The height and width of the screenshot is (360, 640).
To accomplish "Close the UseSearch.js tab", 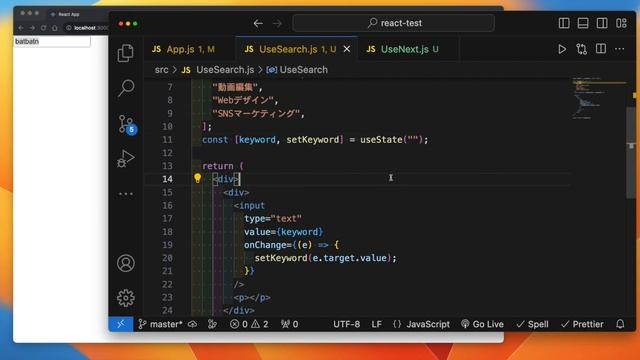I will pyautogui.click(x=347, y=49).
